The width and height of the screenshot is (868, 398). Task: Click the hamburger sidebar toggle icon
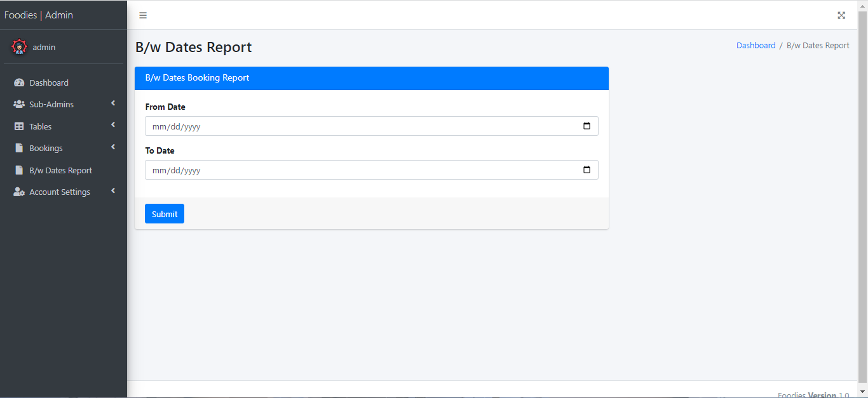pos(143,15)
